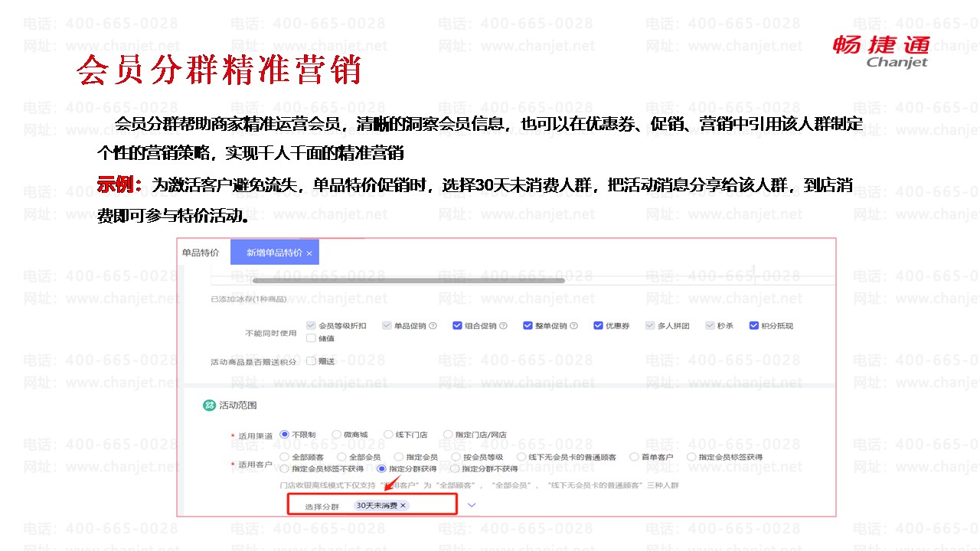Uncheck the 积分抵现 checkbox

(x=753, y=326)
